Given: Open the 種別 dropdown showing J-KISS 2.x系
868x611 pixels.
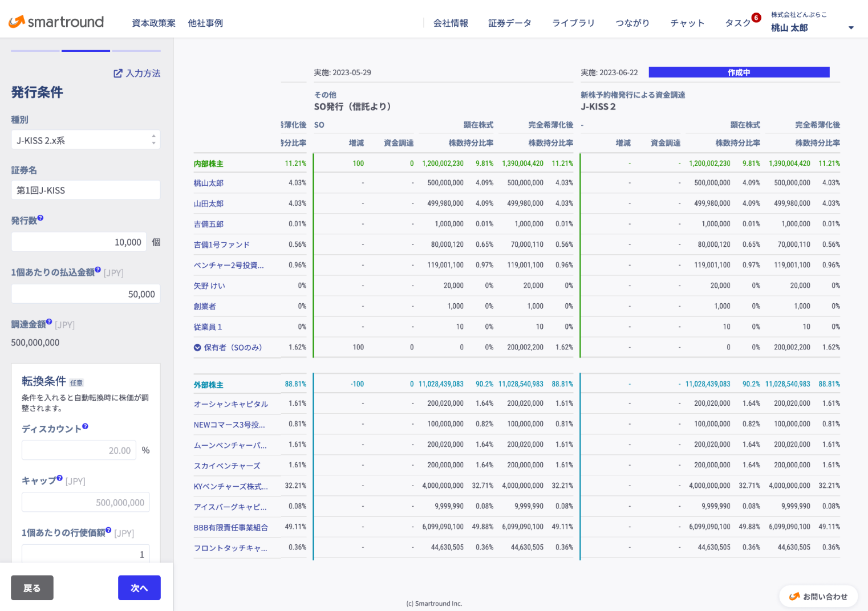Looking at the screenshot, I should tap(86, 140).
